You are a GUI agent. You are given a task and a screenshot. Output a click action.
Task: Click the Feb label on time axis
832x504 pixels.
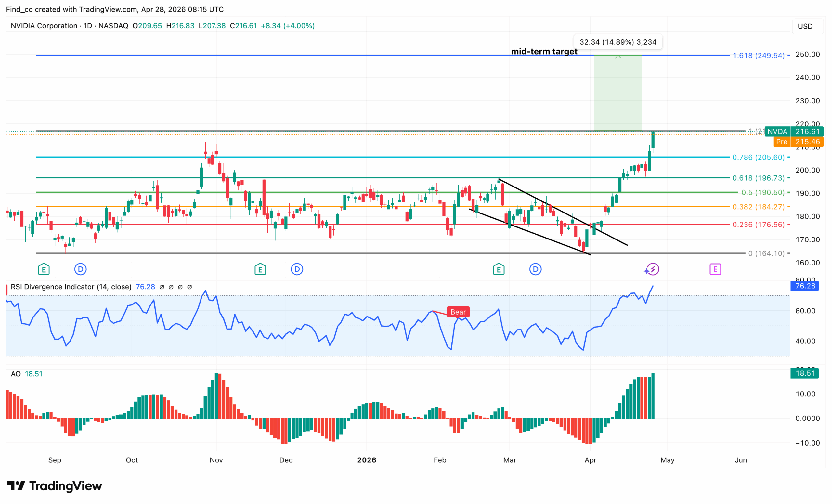tap(440, 460)
